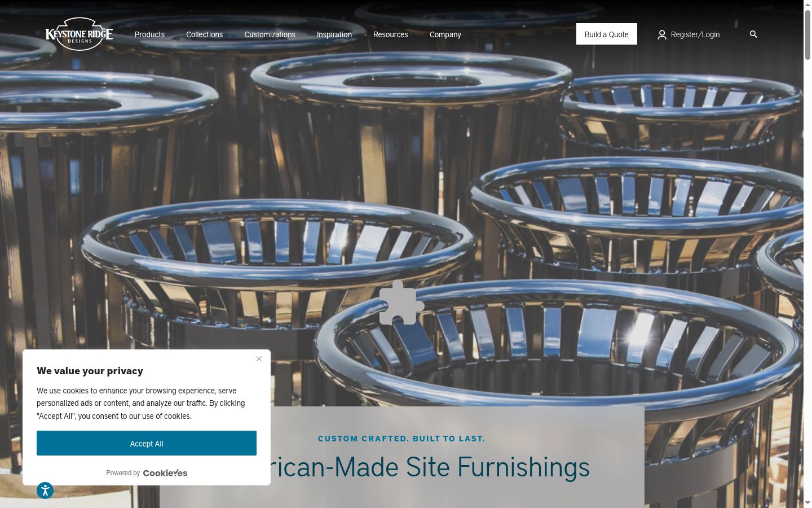Screen dimensions: 812x508
Task: Open the Company menu
Action: pyautogui.click(x=445, y=34)
